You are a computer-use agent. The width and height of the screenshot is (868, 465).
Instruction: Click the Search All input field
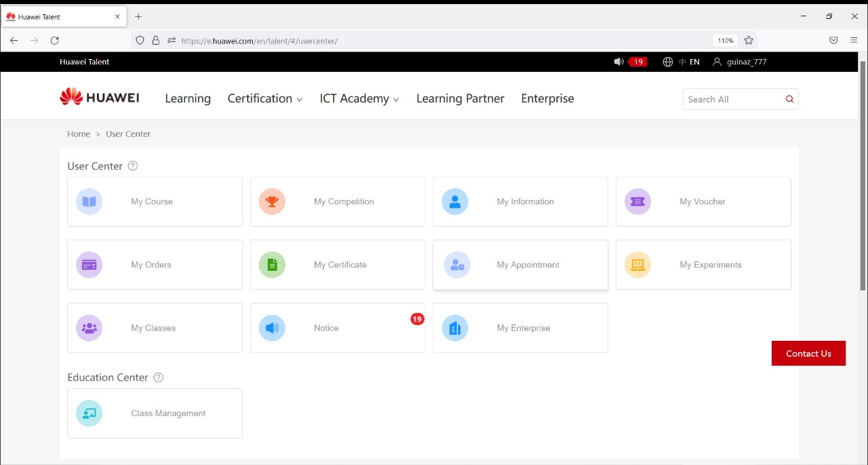tap(731, 99)
